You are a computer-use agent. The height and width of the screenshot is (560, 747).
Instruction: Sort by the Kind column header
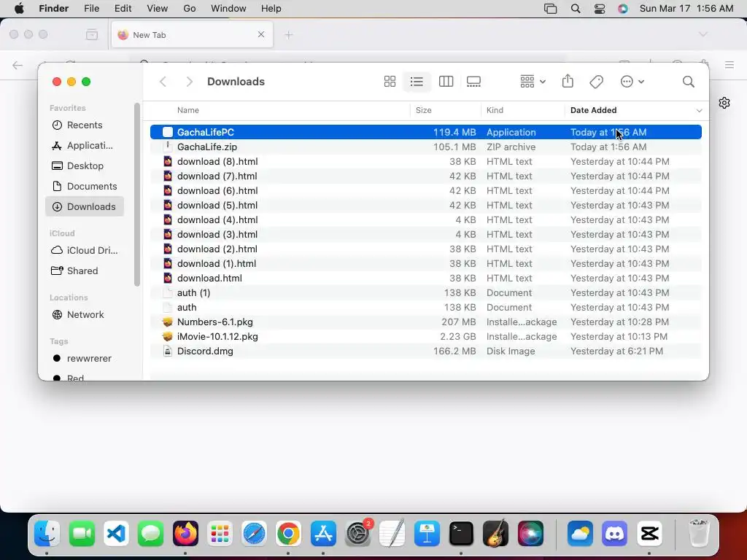click(x=495, y=110)
